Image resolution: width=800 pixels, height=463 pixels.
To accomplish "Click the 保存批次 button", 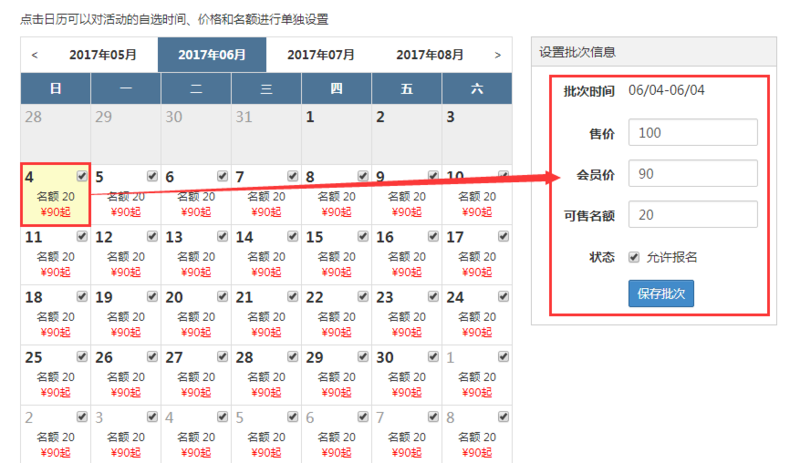I will 660,293.
